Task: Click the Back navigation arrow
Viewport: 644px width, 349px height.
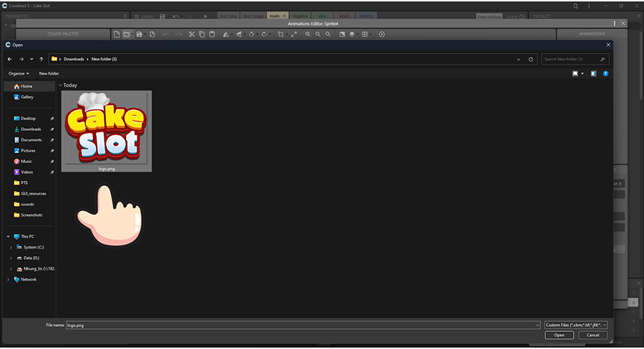Action: pos(9,59)
